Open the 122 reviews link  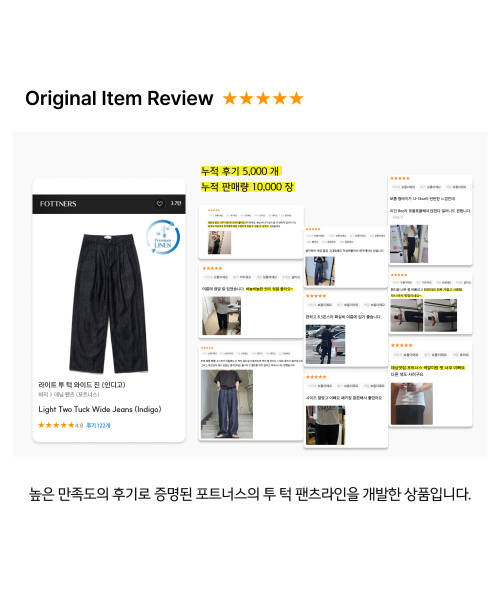coord(98,426)
